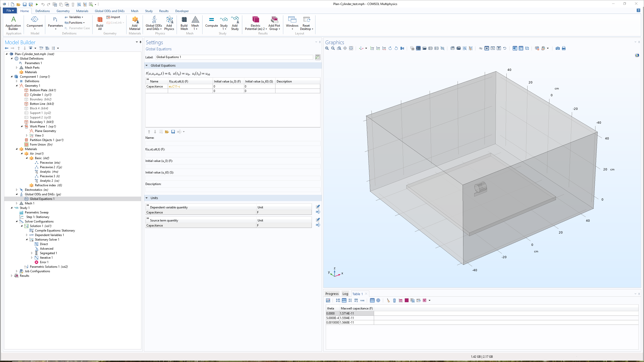644x362 pixels.
Task: Switch Graphics to the xy view
Action: pyautogui.click(x=372, y=48)
